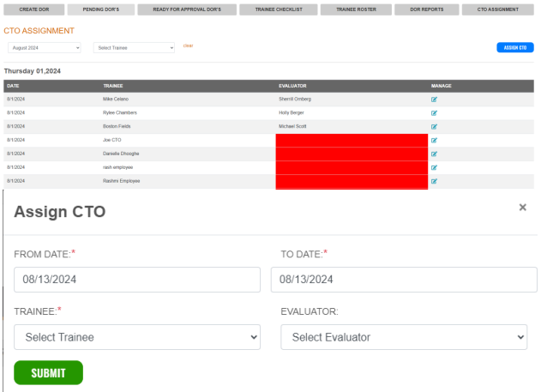Select trainee name Mike Celano
Image resolution: width=541 pixels, height=392 pixels.
pos(116,99)
